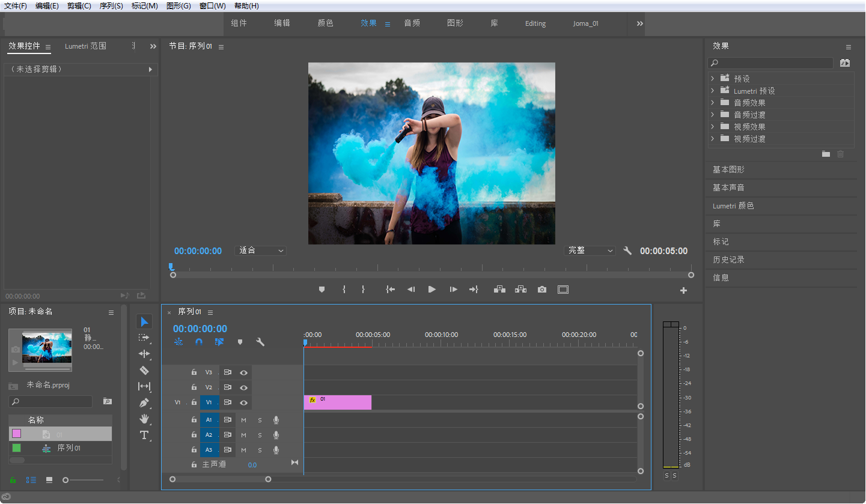866x504 pixels.
Task: Select the Slip tool
Action: point(144,386)
